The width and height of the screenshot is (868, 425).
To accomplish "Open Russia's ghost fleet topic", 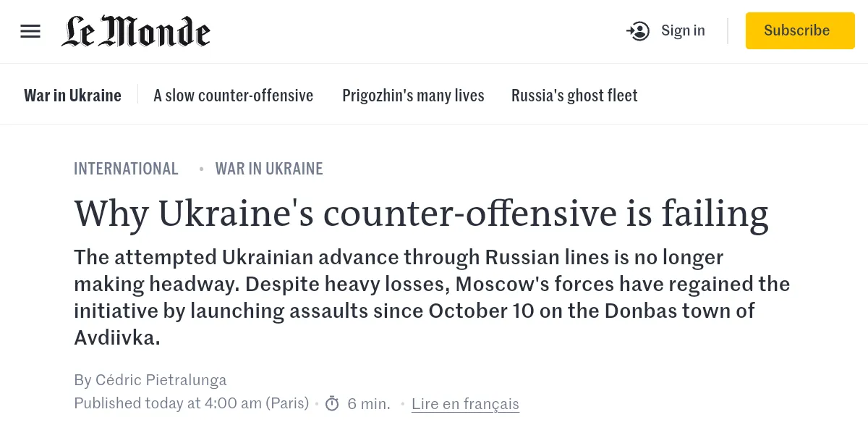I will point(574,96).
